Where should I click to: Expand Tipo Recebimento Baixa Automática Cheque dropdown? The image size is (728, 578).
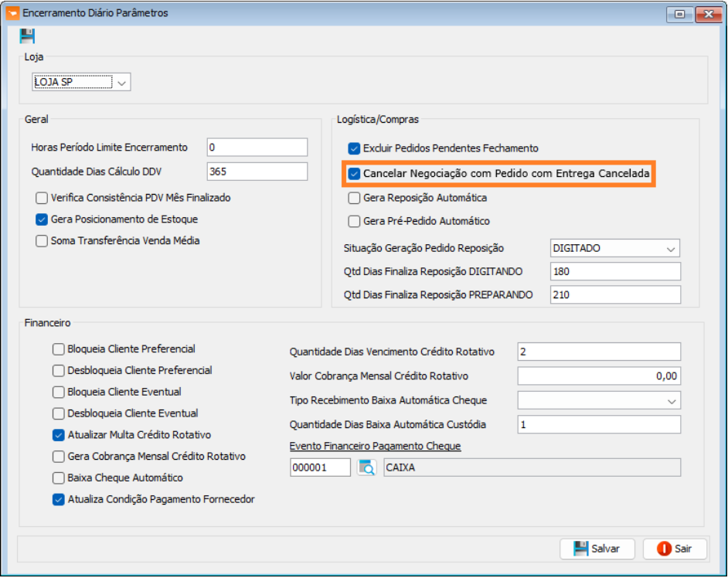pyautogui.click(x=669, y=400)
